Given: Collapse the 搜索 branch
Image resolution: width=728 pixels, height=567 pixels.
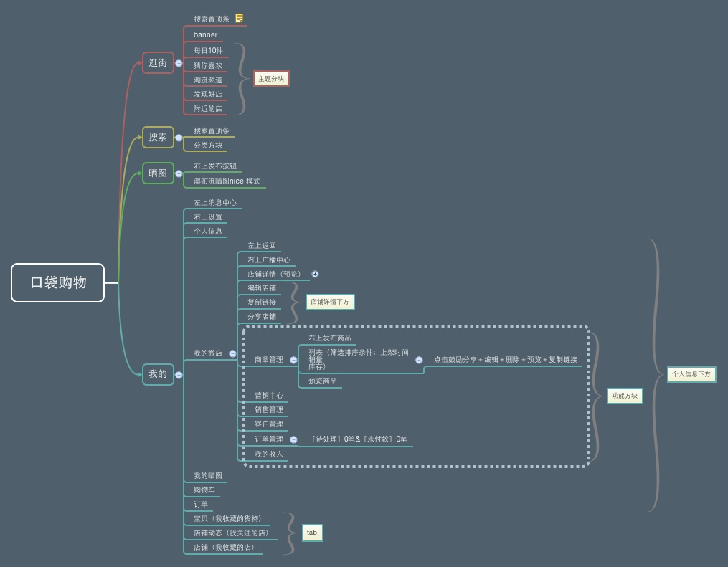Looking at the screenshot, I should [179, 138].
